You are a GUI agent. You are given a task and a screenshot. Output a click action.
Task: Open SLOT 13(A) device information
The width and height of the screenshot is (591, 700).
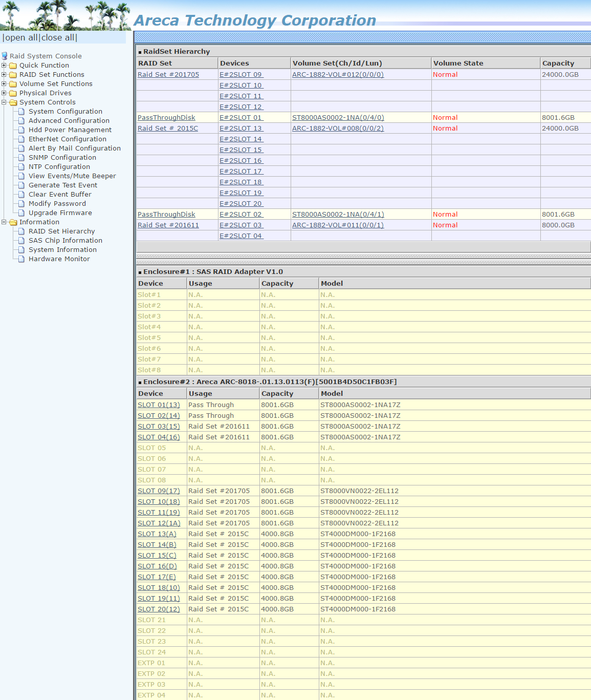(x=157, y=534)
